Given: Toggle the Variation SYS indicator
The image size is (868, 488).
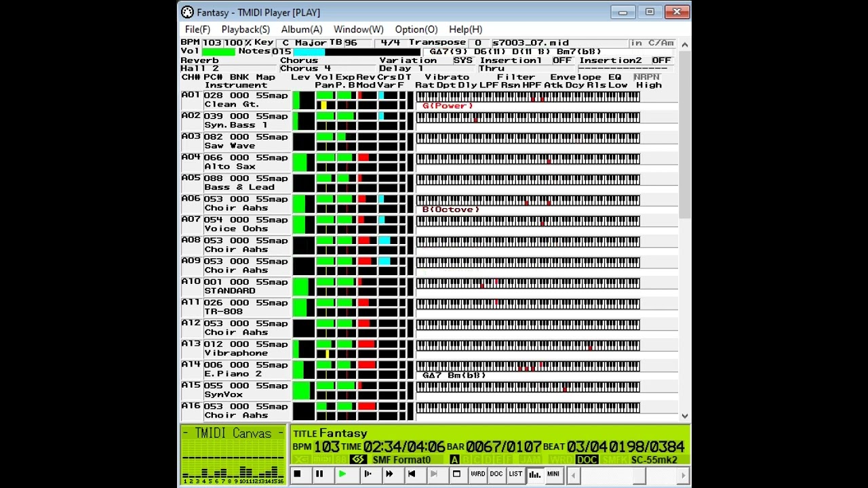Looking at the screenshot, I should click(462, 60).
